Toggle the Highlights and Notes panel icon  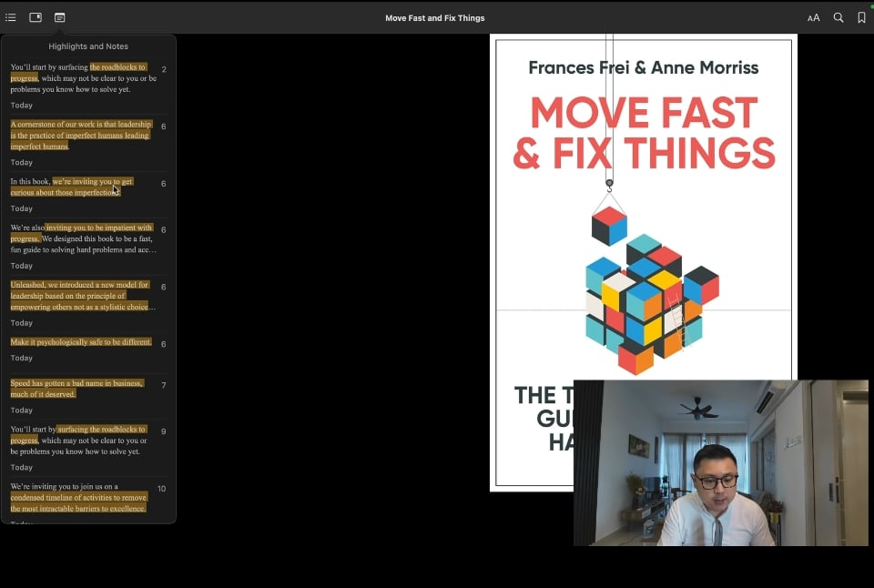tap(60, 17)
